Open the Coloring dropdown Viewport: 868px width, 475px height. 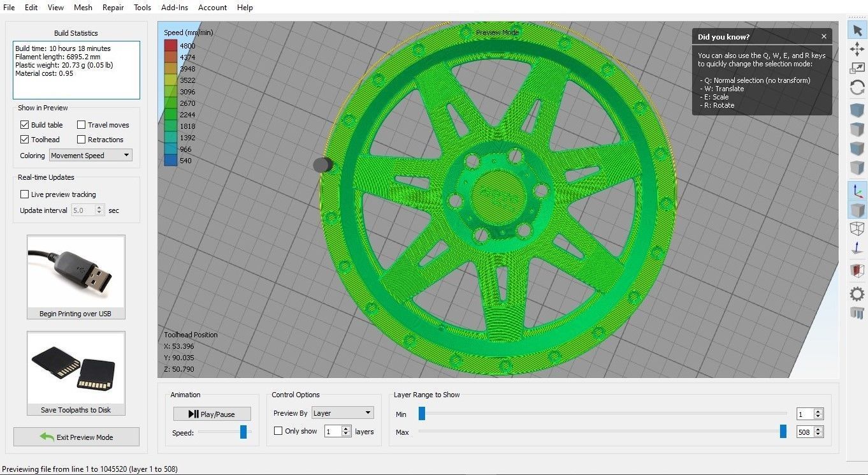[90, 155]
